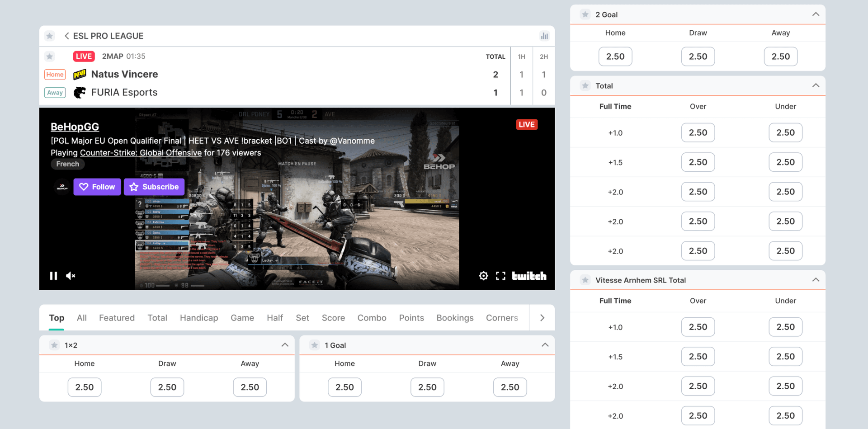Select 2 Goal Home odds 2.50
The width and height of the screenshot is (868, 429).
point(615,57)
